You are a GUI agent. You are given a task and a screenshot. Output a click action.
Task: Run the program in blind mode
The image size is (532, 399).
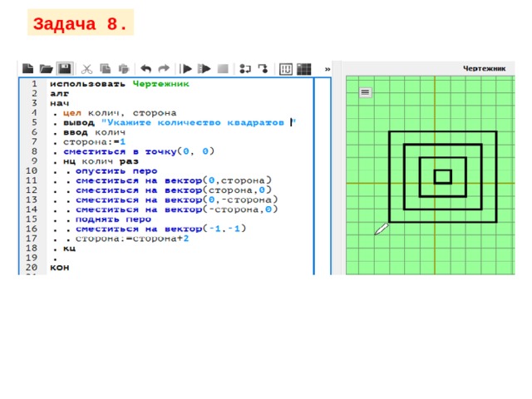click(204, 69)
